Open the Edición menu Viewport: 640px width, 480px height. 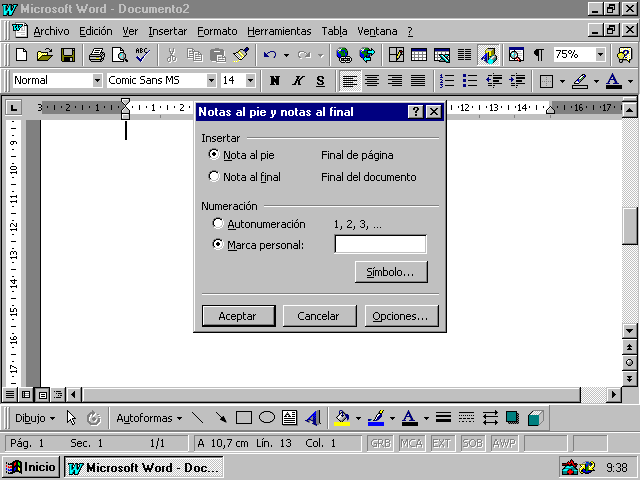click(96, 31)
